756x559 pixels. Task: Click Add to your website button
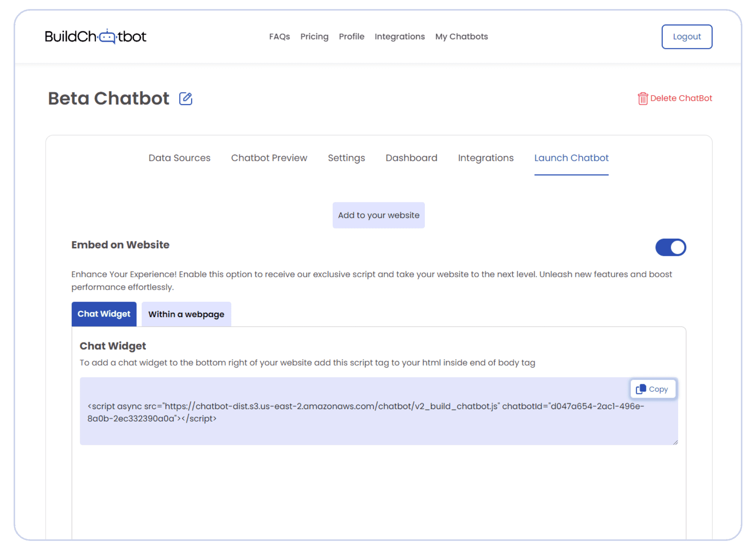pos(379,215)
